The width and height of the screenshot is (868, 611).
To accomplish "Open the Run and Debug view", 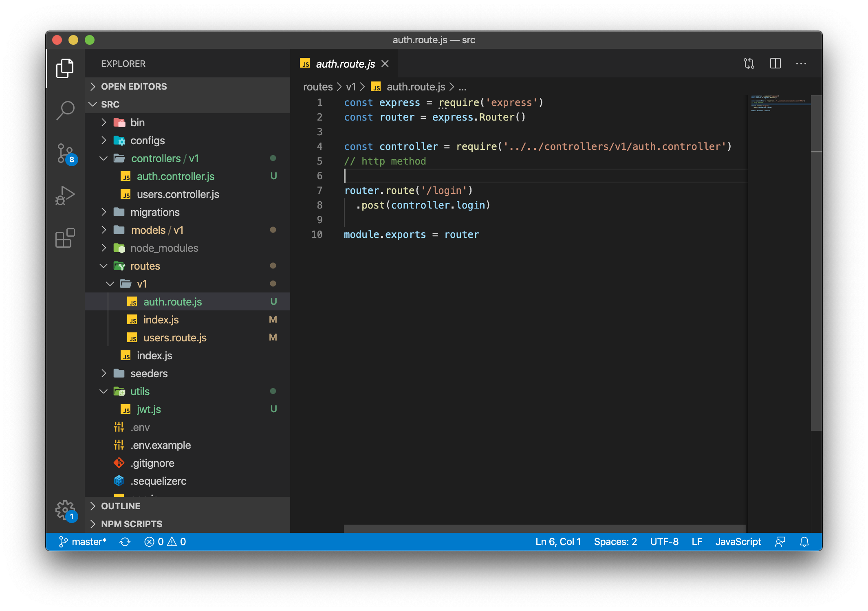I will click(65, 196).
